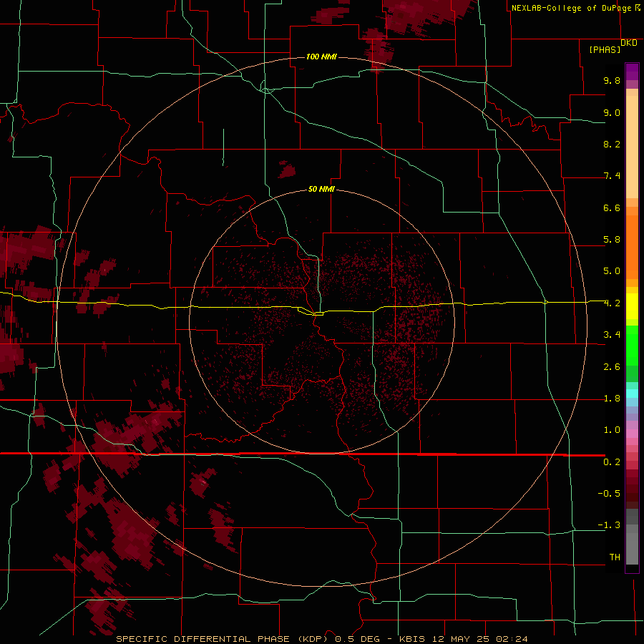Click the 9.0 value on the scale
The image size is (644, 644).
click(612, 112)
